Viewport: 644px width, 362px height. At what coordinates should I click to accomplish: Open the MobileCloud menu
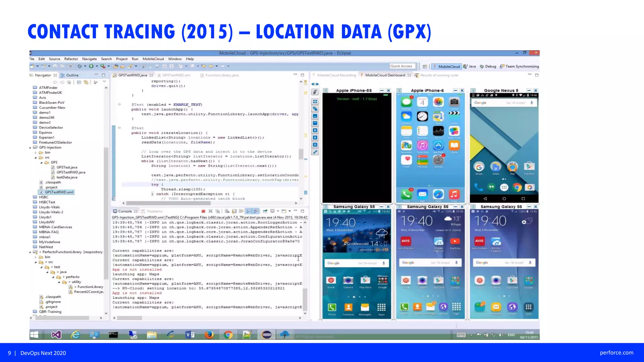pyautogui.click(x=153, y=59)
